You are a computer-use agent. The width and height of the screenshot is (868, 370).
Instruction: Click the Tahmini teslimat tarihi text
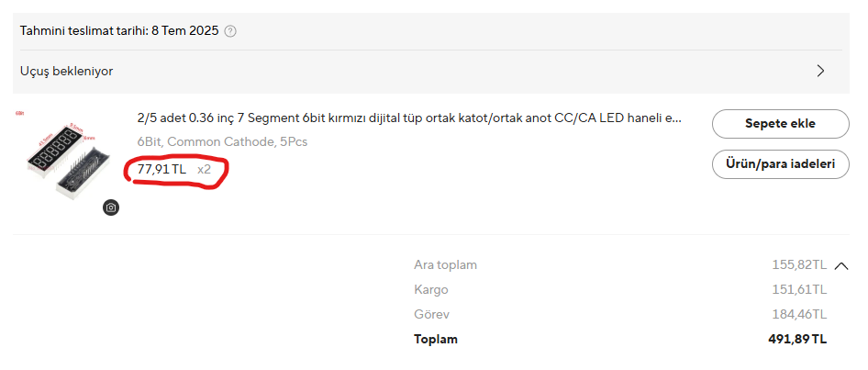119,31
